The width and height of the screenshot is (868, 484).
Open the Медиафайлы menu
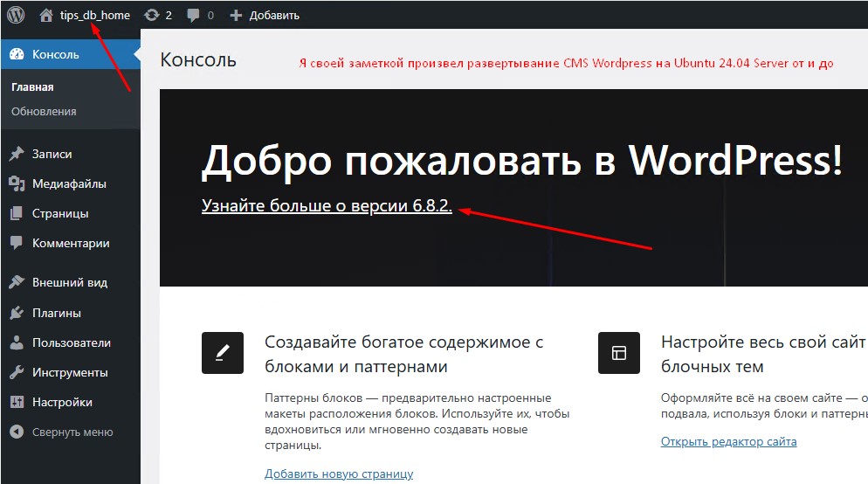coord(71,183)
